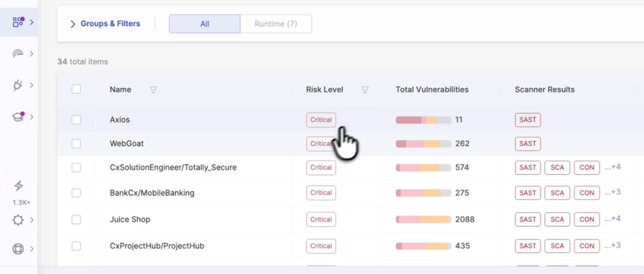644x274 pixels.
Task: Sort by Risk Level column header
Action: tap(325, 89)
